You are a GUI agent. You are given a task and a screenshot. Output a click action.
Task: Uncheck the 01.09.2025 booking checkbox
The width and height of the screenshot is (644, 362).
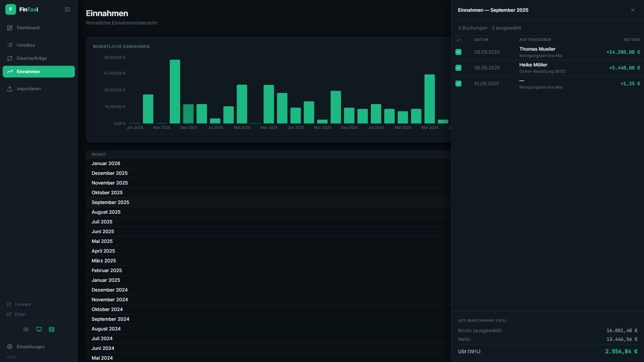[x=458, y=84]
